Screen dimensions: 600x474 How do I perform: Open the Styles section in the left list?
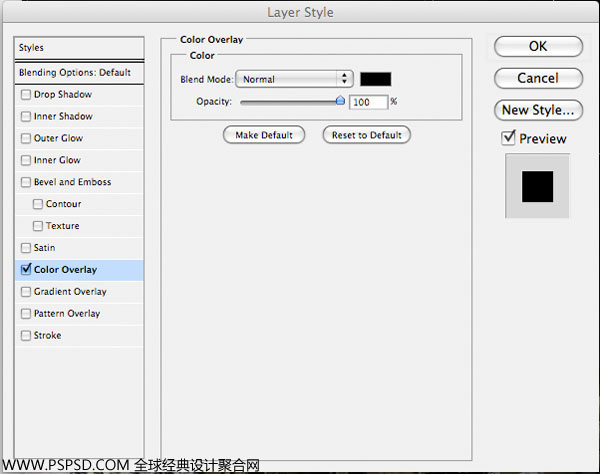(x=79, y=48)
